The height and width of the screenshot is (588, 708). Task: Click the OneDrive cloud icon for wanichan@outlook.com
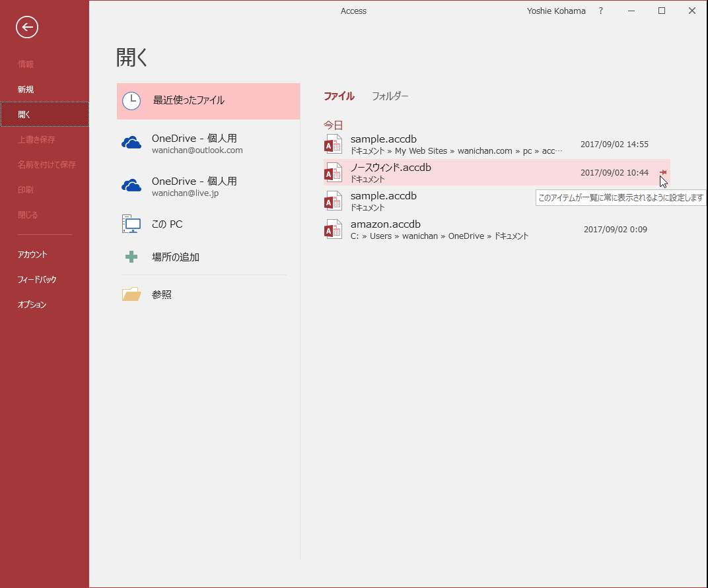[x=131, y=143]
